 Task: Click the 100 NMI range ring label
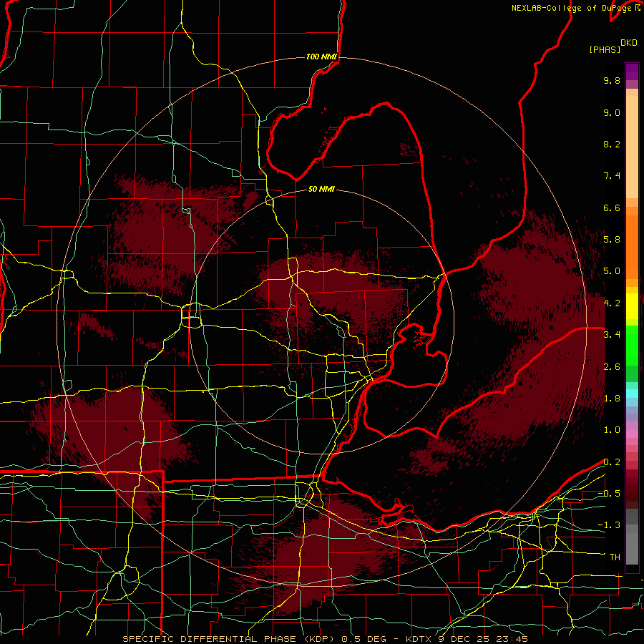[321, 57]
